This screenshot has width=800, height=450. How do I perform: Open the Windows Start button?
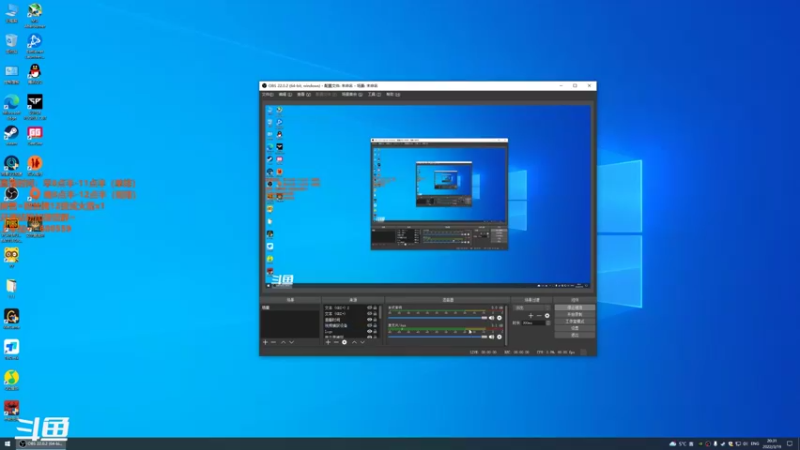[x=7, y=444]
